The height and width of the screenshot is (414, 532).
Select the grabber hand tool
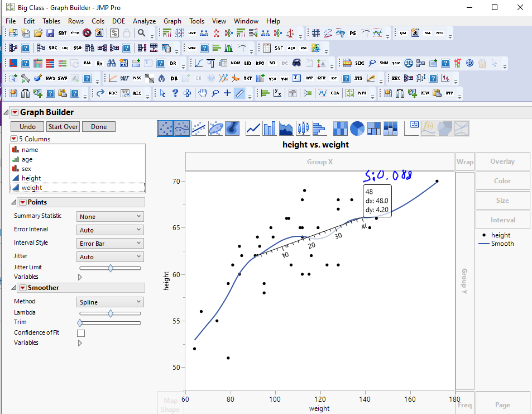203,93
